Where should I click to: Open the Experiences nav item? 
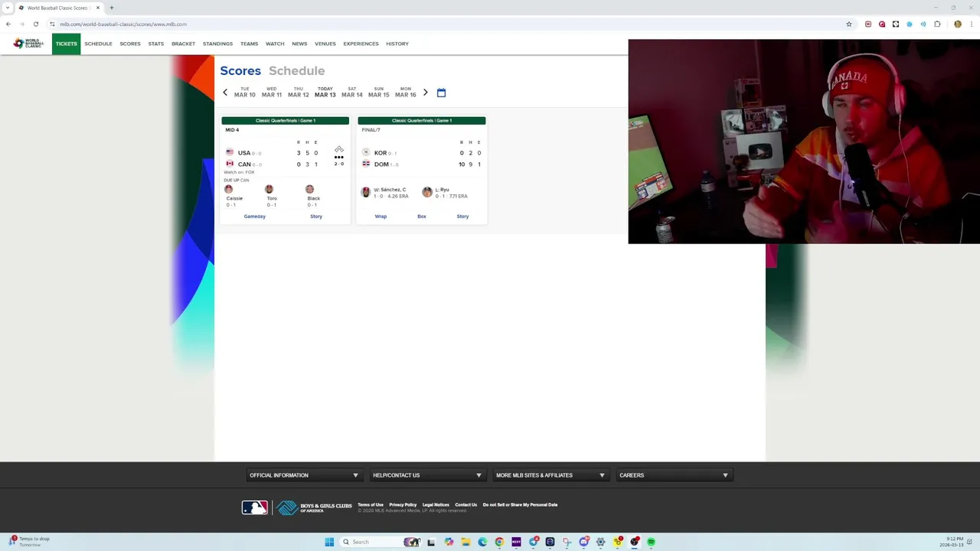(361, 44)
